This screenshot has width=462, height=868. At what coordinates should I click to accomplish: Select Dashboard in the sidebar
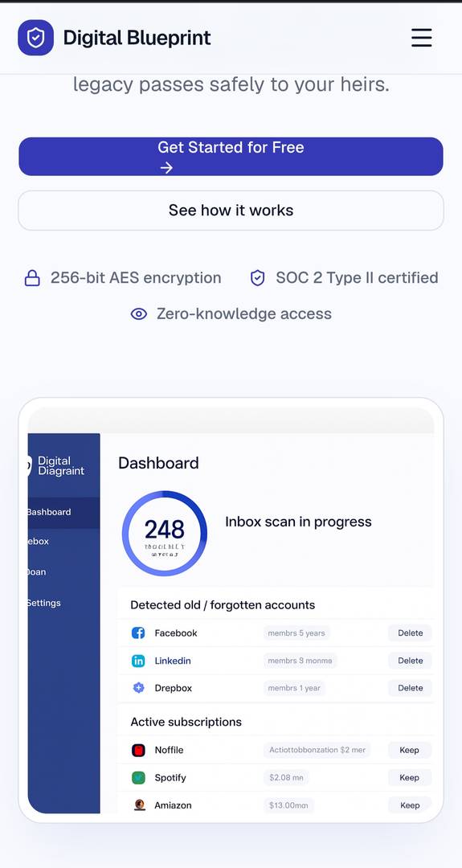pos(63,513)
